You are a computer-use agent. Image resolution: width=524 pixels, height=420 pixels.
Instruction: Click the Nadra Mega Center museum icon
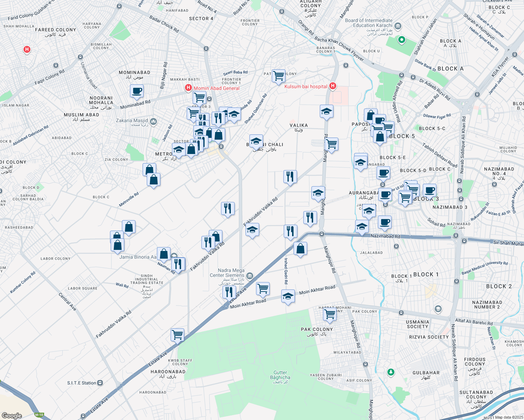click(x=250, y=276)
